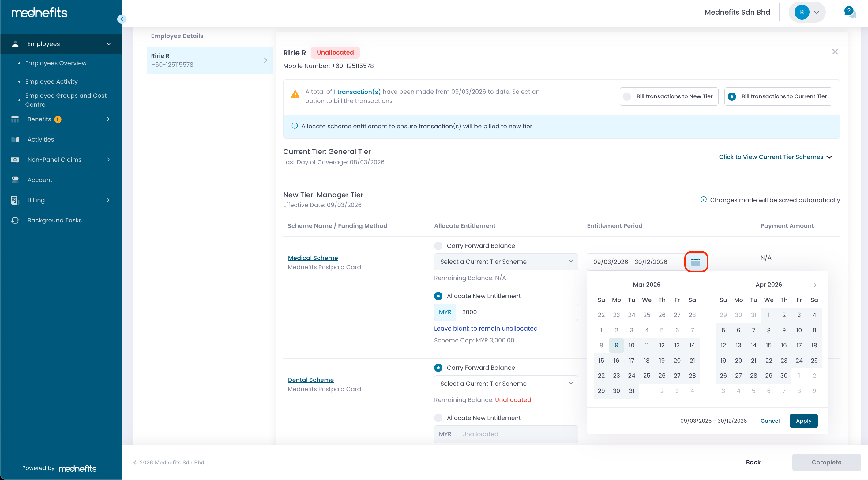Go to next month in calendar
868x480 pixels.
pos(815,285)
